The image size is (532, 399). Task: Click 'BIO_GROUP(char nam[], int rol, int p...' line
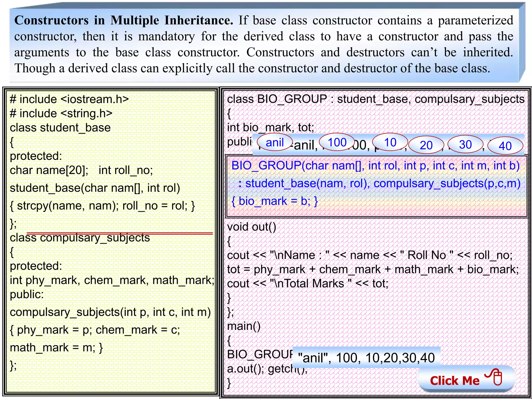pyautogui.click(x=376, y=165)
